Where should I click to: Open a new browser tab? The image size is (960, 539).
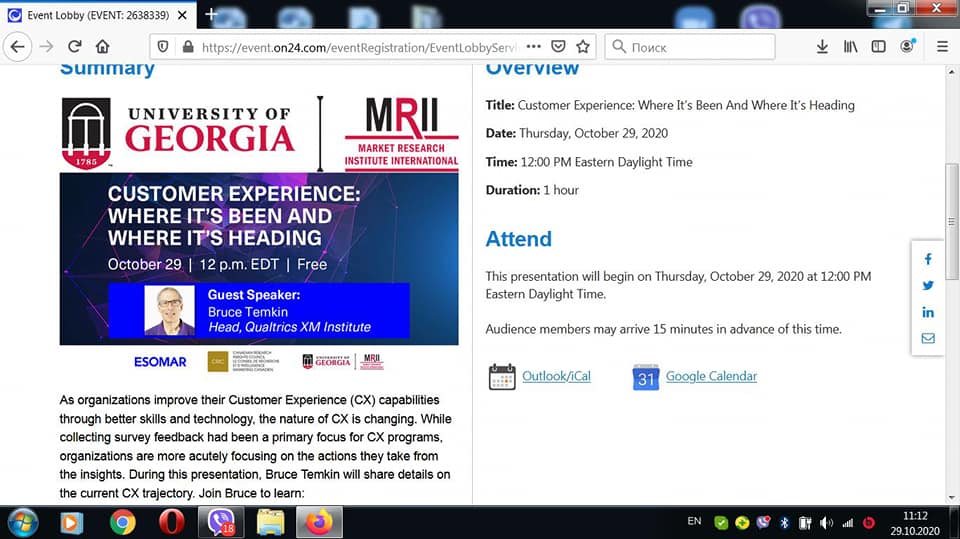[211, 14]
